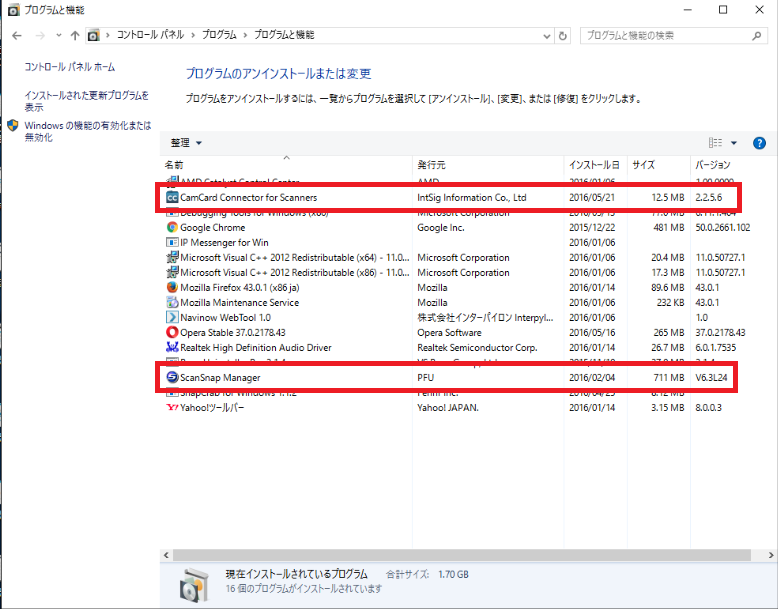
Task: Expand the address bar history dropdown
Action: 546,36
